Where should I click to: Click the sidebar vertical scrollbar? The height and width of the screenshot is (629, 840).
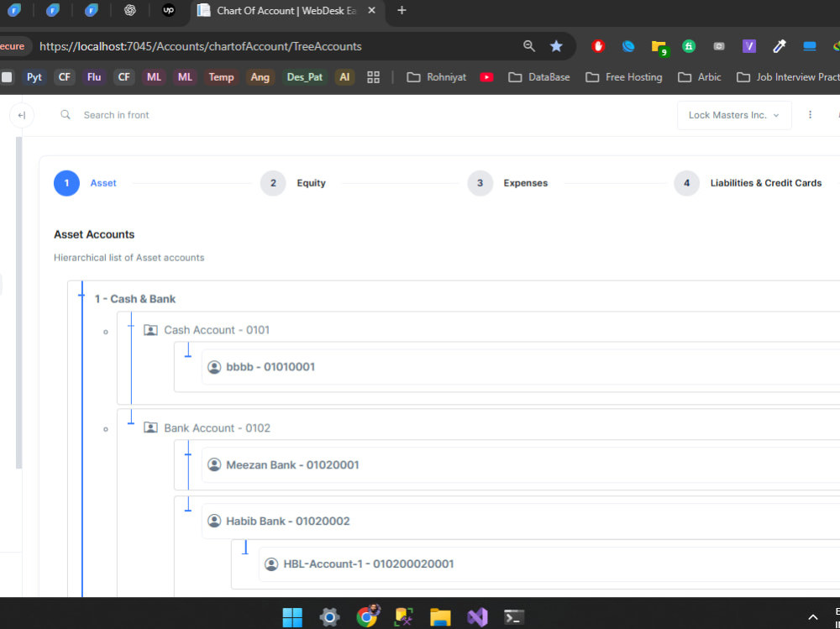coord(19,302)
